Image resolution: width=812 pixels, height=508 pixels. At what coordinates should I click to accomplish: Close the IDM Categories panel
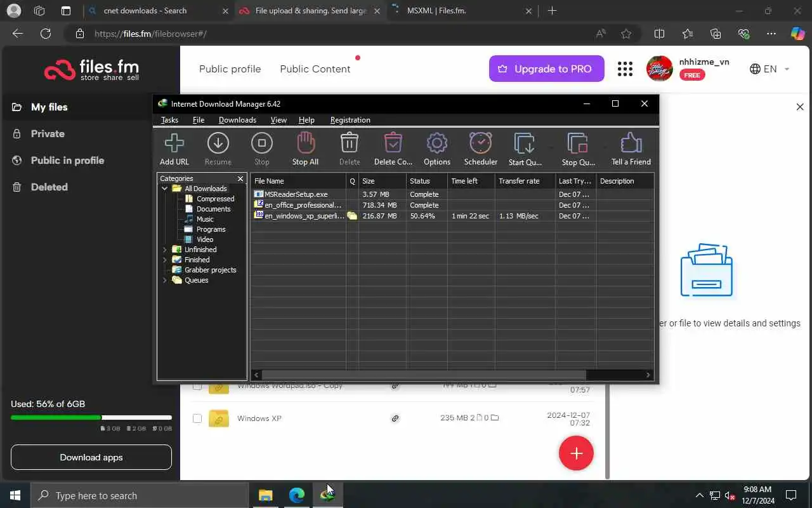(x=240, y=178)
